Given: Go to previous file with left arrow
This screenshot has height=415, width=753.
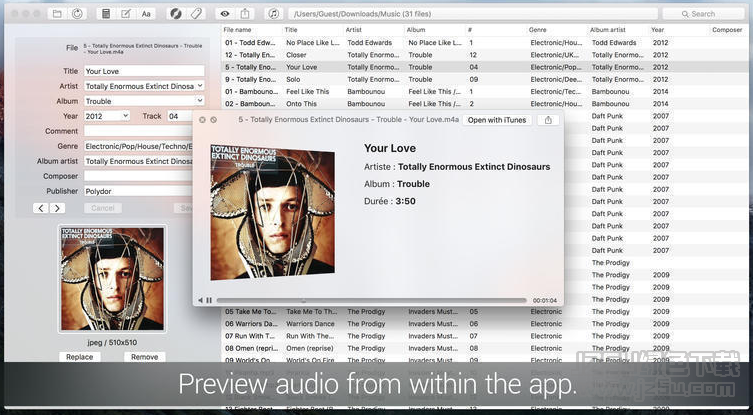Looking at the screenshot, I should tap(41, 208).
